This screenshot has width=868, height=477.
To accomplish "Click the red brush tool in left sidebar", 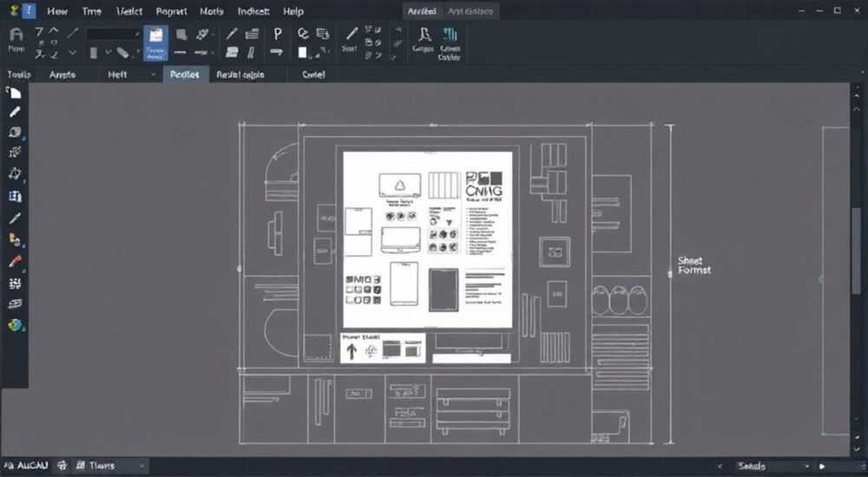I will click(15, 261).
